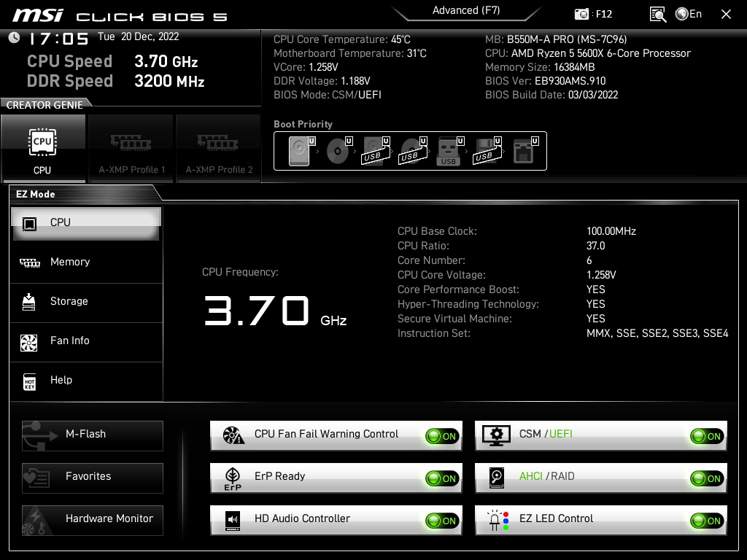
Task: Click the DDR Speed 3200 MHz value
Action: tap(169, 81)
